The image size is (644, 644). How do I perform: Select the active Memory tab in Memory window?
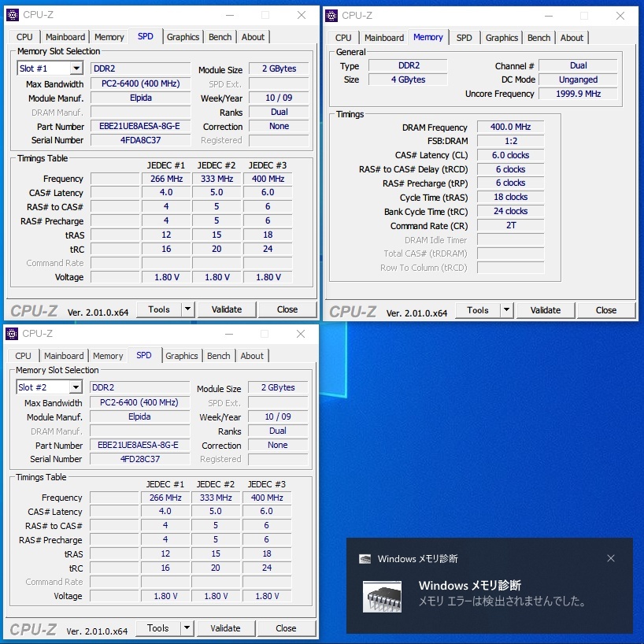pos(428,37)
